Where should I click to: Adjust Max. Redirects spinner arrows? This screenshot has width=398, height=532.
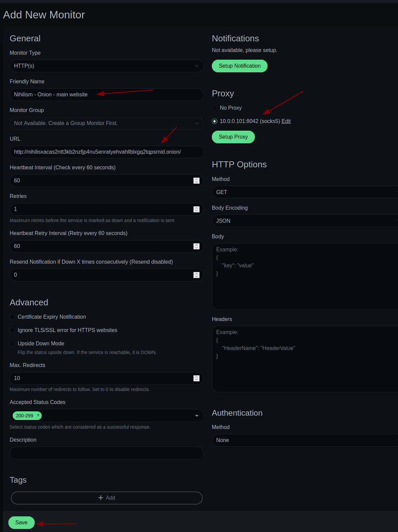point(196,378)
